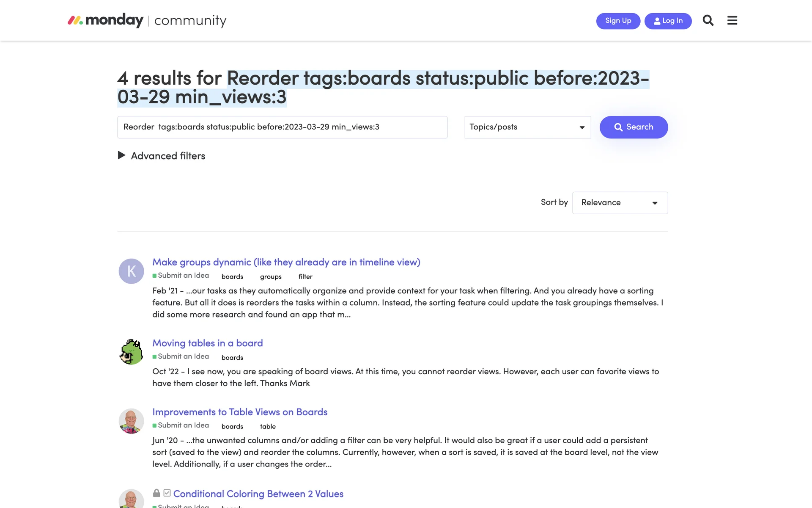Open the hamburger menu icon
This screenshot has width=812, height=508.
pos(732,20)
